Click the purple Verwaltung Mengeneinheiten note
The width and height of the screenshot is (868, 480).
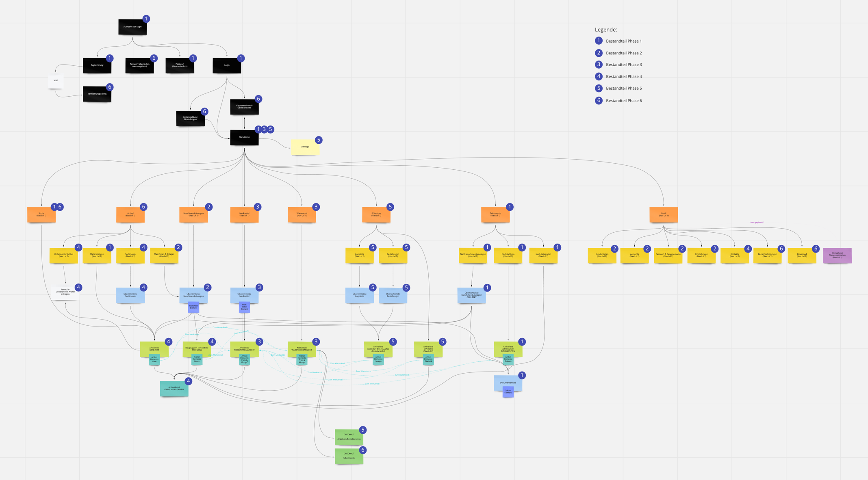coord(838,255)
